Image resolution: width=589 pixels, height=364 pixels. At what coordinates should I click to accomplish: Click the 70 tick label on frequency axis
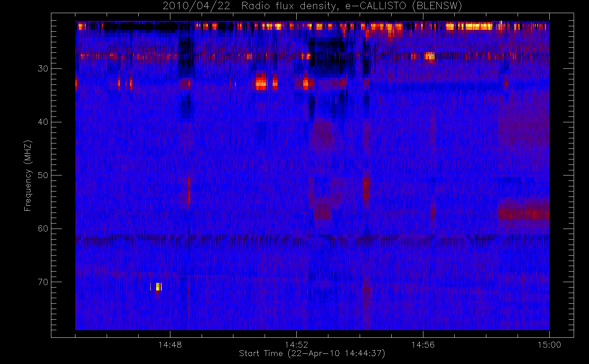pyautogui.click(x=43, y=282)
